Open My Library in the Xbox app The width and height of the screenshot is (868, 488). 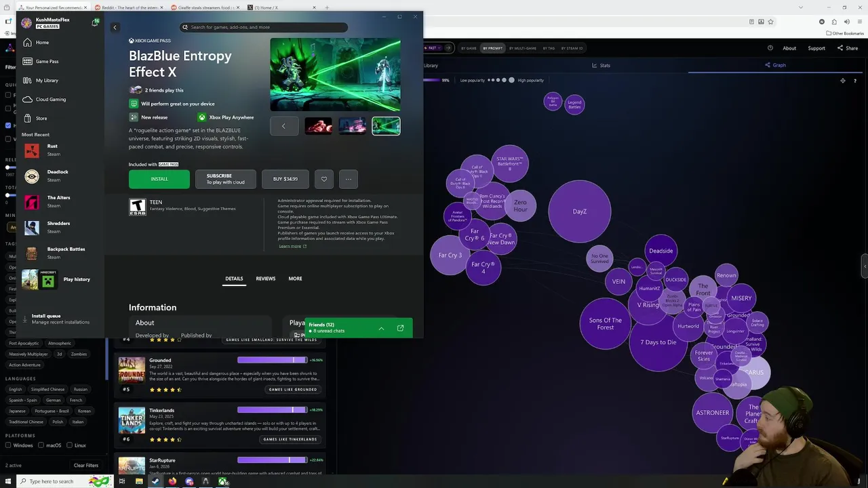click(x=47, y=81)
